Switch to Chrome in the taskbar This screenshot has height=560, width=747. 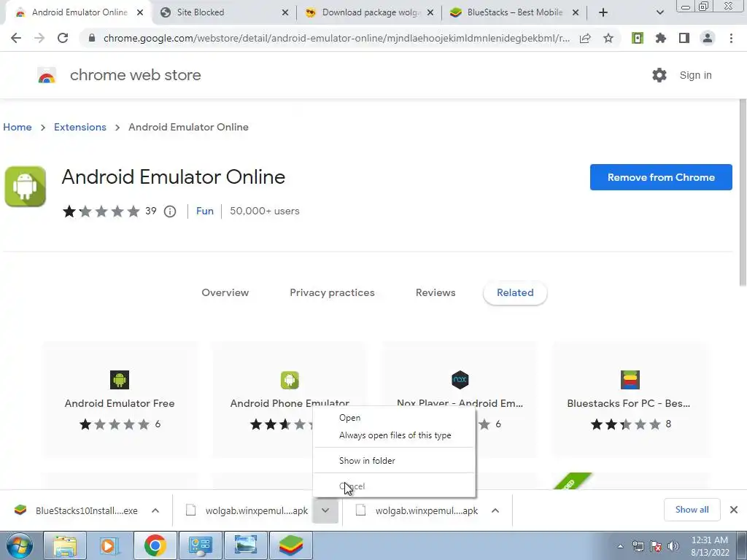click(x=155, y=545)
